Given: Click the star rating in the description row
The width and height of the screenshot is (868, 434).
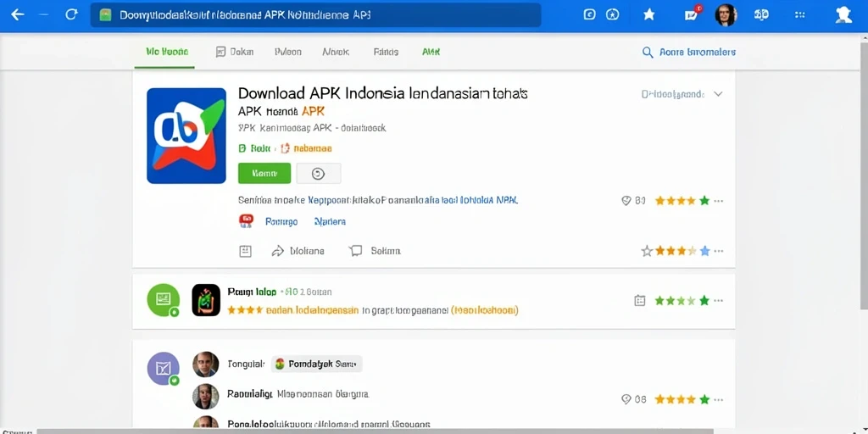Looking at the screenshot, I should [x=682, y=200].
